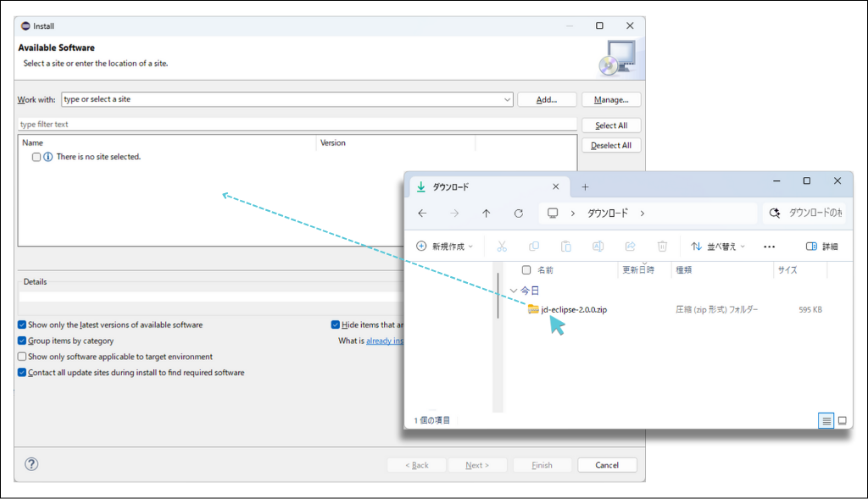Open the Work with site dropdown
The width and height of the screenshot is (868, 499).
point(507,99)
